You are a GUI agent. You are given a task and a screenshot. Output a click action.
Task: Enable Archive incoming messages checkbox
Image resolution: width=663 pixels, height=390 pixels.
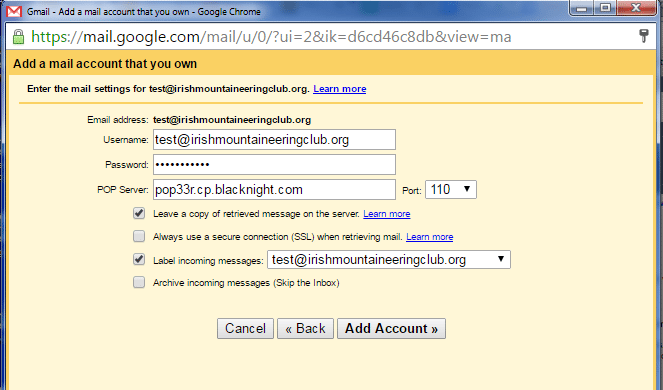[139, 282]
